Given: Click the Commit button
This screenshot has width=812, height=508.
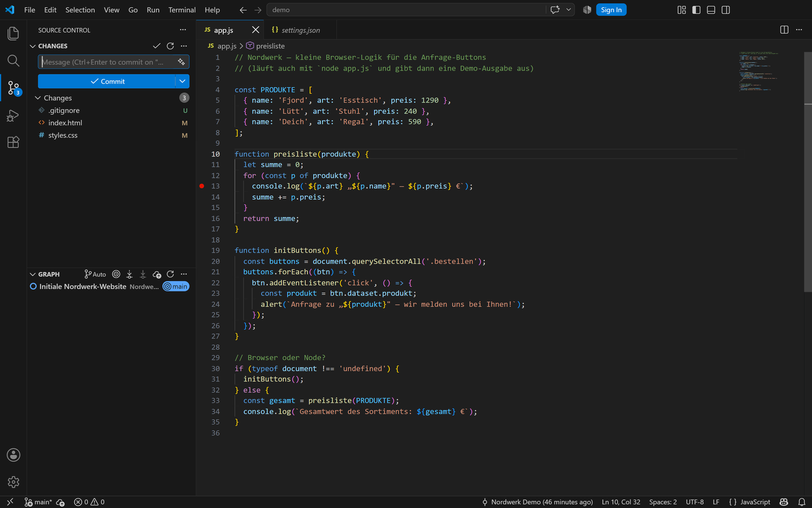Looking at the screenshot, I should pyautogui.click(x=107, y=81).
